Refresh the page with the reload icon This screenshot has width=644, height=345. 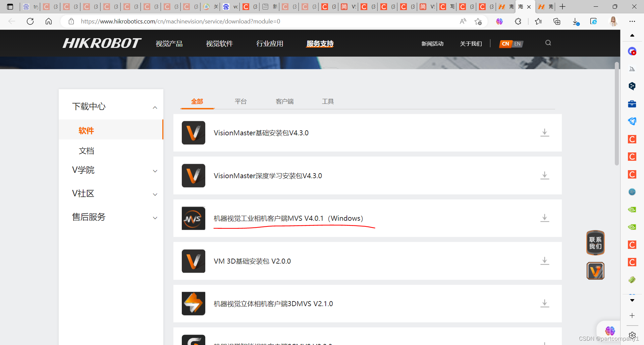[x=30, y=21]
